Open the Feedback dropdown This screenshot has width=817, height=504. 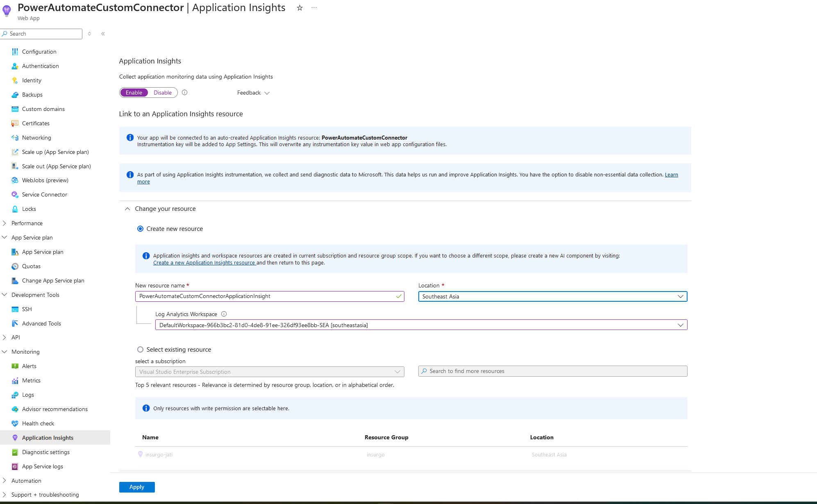253,93
